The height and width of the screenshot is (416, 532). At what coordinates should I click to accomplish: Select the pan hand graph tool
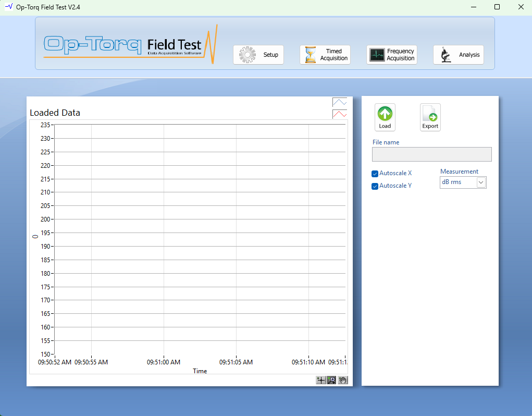click(x=342, y=380)
